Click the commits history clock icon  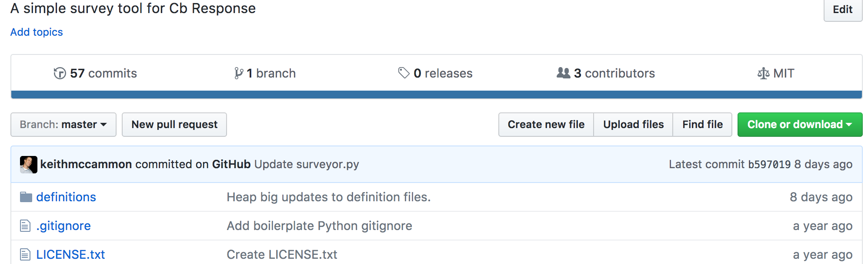coord(60,73)
